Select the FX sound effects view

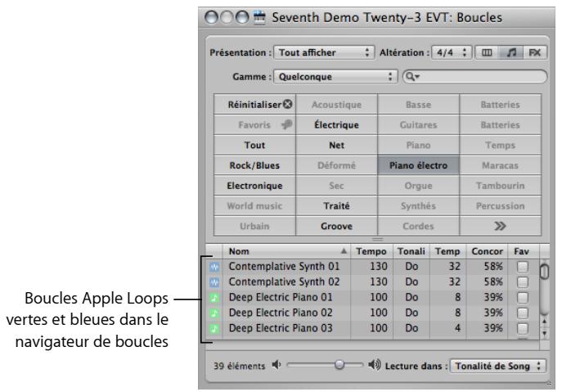[535, 52]
